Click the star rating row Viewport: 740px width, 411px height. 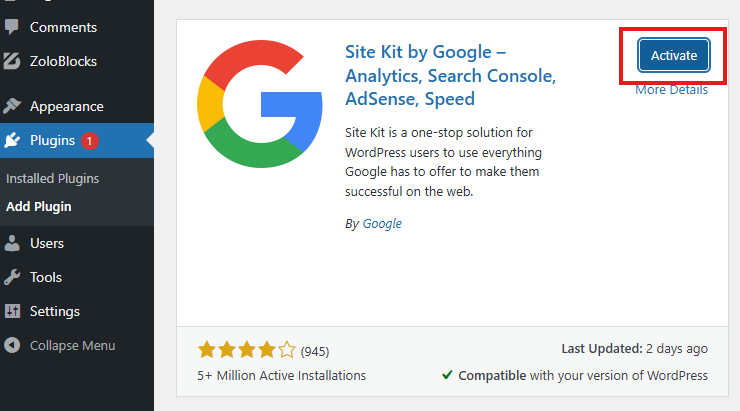(247, 351)
